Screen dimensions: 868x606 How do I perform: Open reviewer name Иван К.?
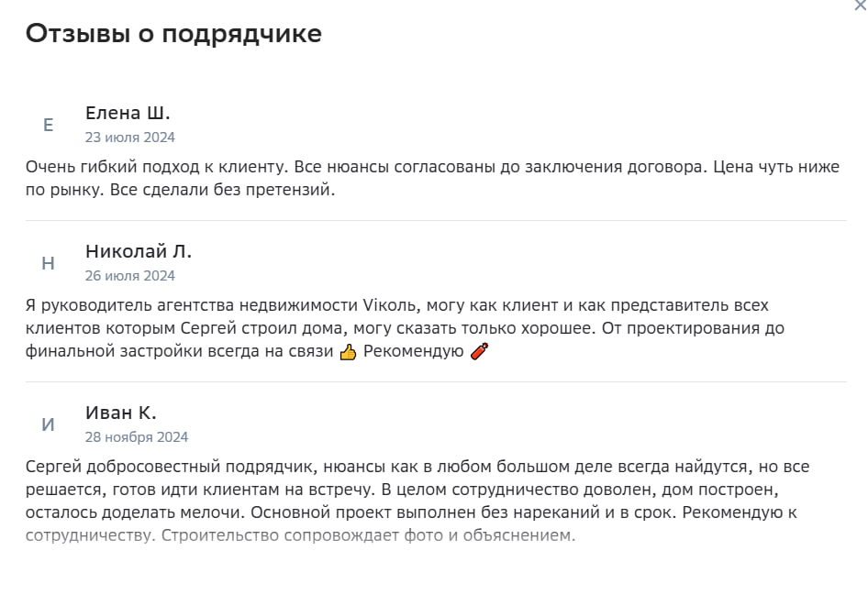(121, 413)
